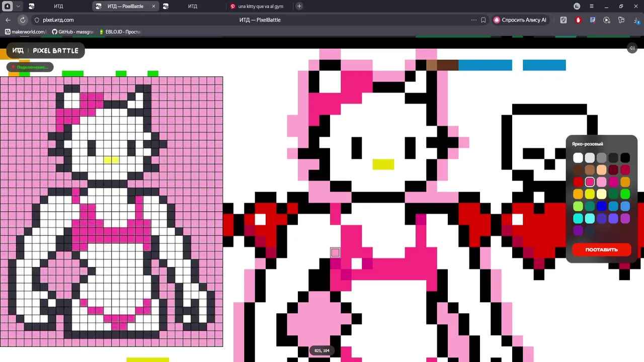Expand the tab groups dropdown arrow
The width and height of the screenshot is (644, 362).
click(18, 6)
